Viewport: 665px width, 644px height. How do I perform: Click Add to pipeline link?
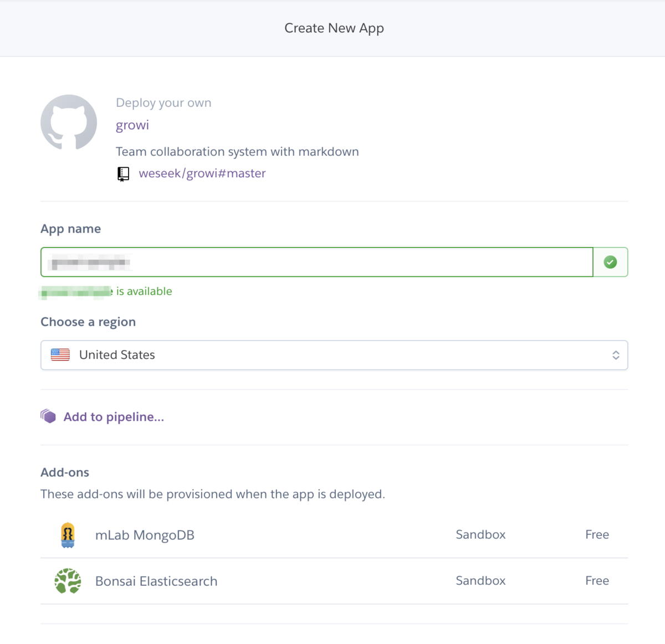pyautogui.click(x=114, y=417)
